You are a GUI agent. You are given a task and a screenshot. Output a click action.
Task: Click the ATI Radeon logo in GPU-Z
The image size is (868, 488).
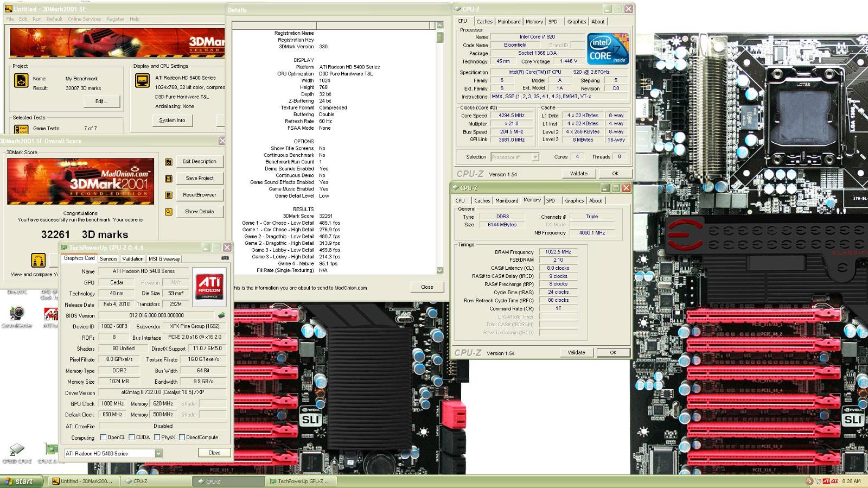click(x=209, y=287)
